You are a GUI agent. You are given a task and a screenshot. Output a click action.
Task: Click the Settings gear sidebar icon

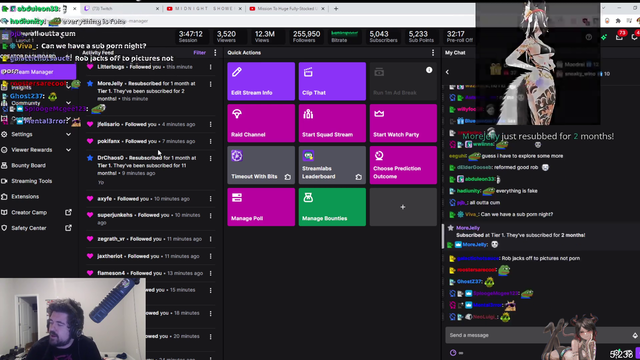point(4,134)
